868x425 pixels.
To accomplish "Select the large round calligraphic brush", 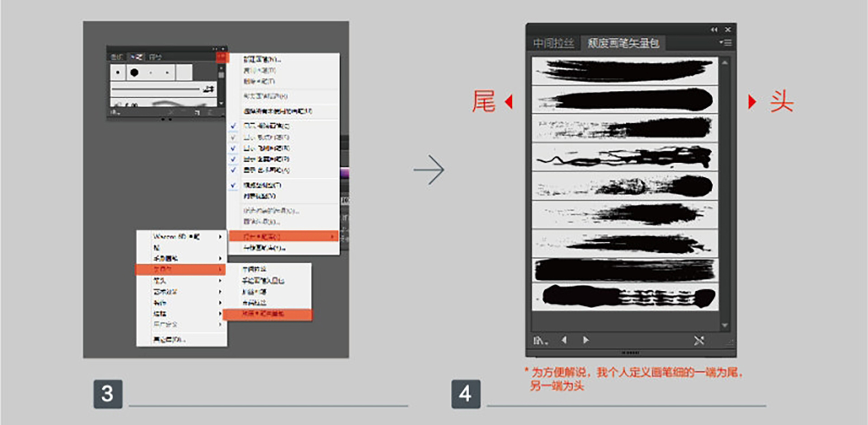I will coord(134,72).
